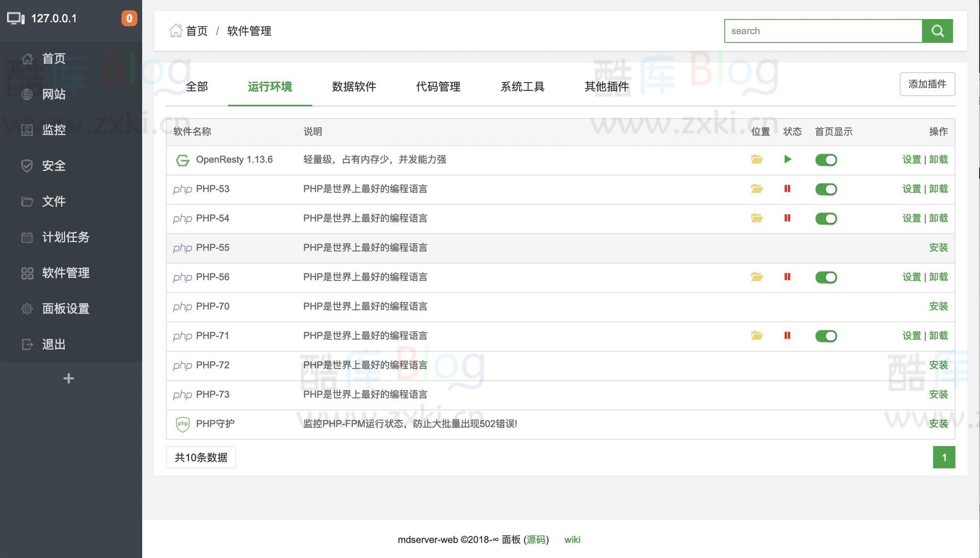Turn off homepage toggle for PHP-71
The image size is (980, 558).
[x=826, y=335]
